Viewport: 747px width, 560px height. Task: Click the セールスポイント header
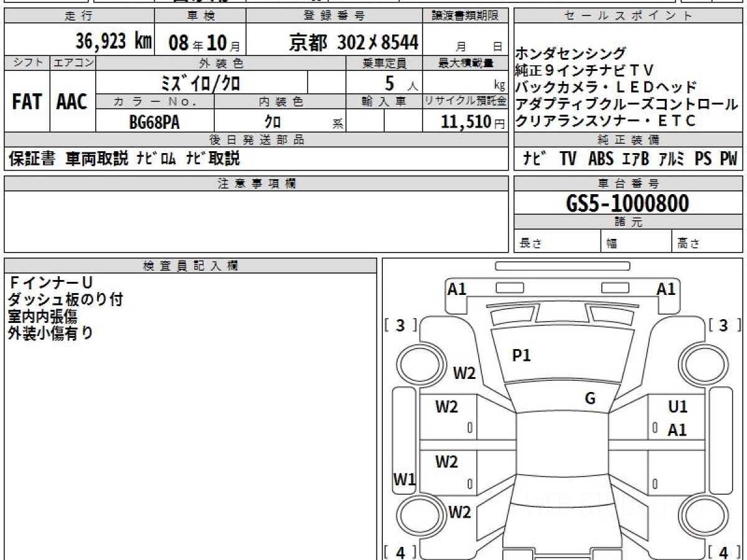pos(627,16)
